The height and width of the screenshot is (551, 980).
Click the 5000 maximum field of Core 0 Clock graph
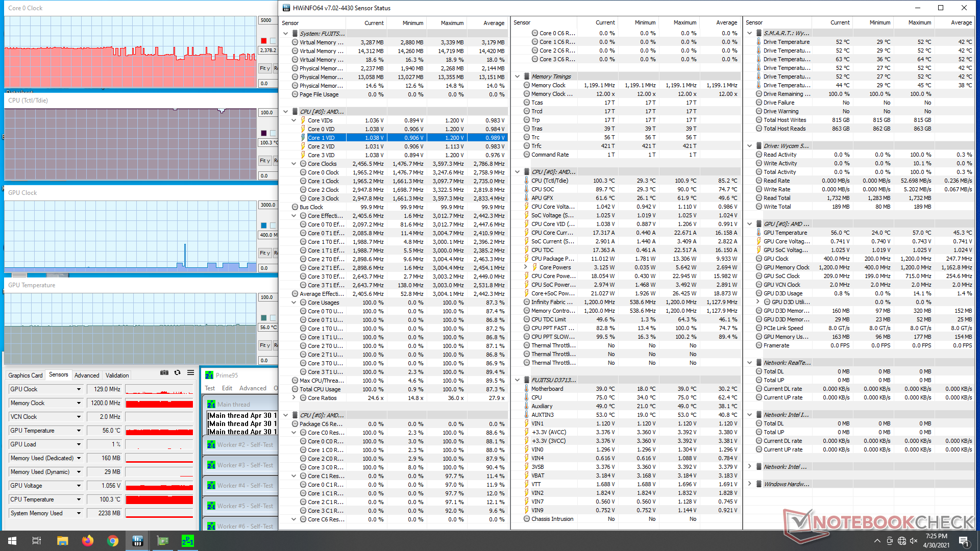pos(267,20)
